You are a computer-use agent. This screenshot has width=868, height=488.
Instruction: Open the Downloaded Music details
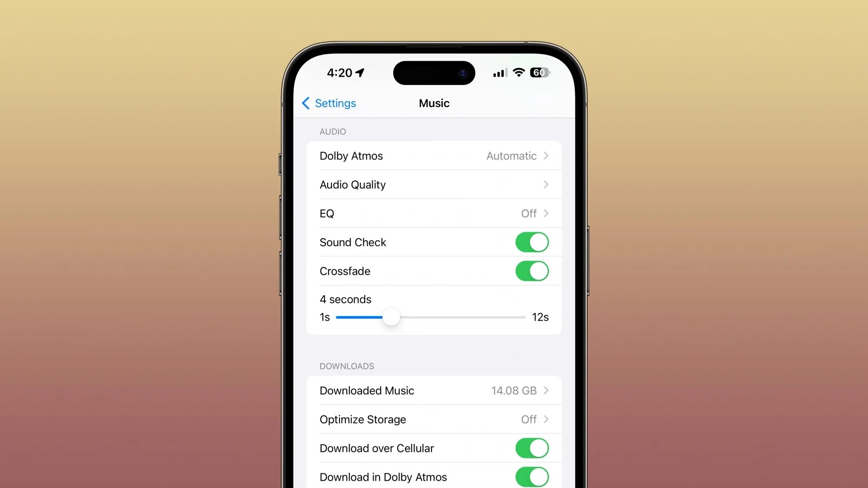(434, 390)
